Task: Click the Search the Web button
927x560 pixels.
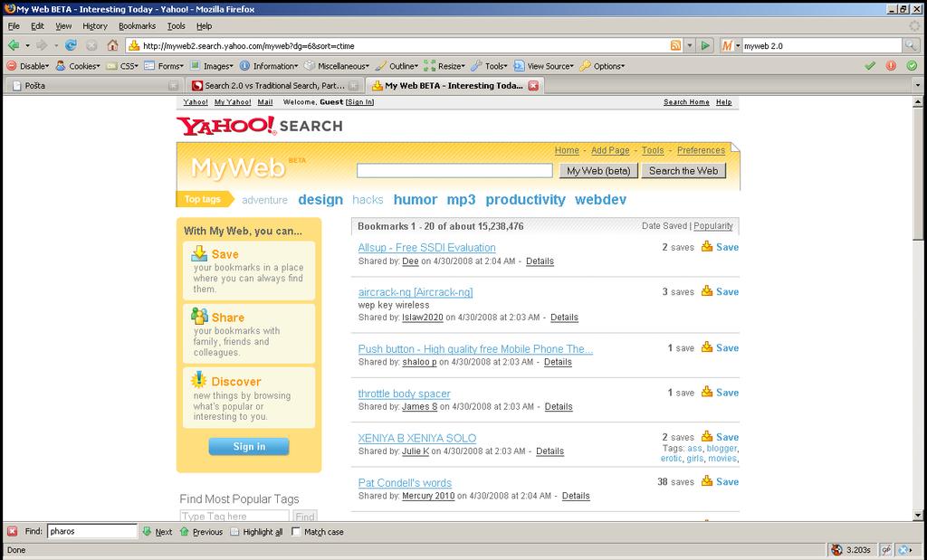Action: (683, 171)
